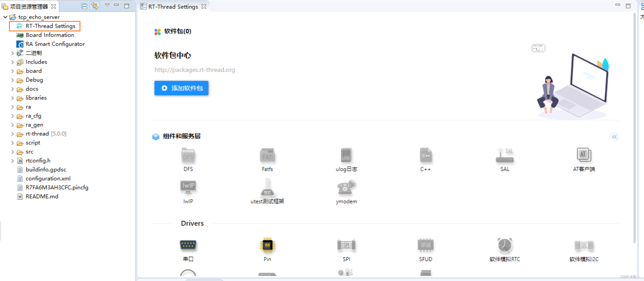Collapse the tcp_echo_server project tree
The width and height of the screenshot is (644, 281).
[5, 17]
